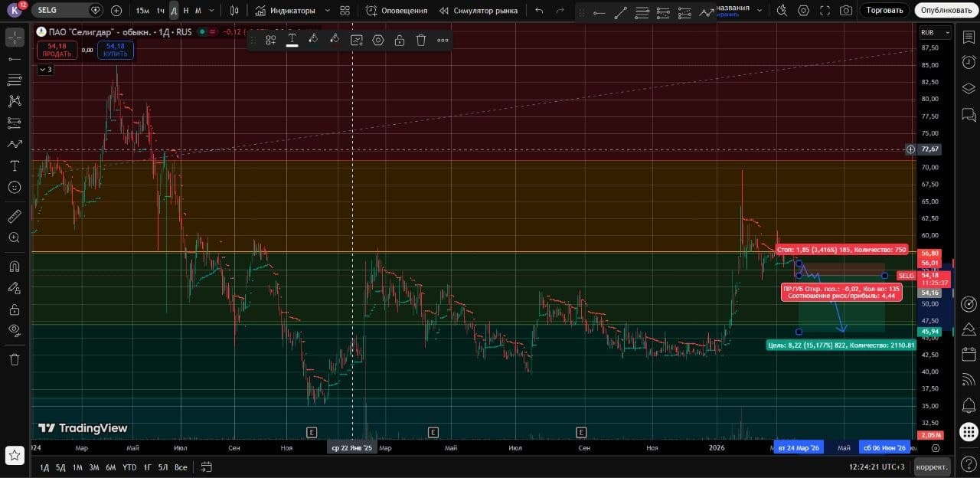Open the fullscreen mode icon
This screenshot has height=478, width=980.
pyautogui.click(x=825, y=11)
